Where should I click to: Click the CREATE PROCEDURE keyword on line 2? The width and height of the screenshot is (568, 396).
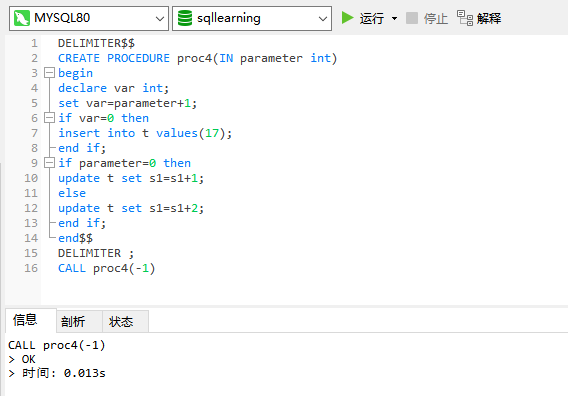tap(114, 58)
